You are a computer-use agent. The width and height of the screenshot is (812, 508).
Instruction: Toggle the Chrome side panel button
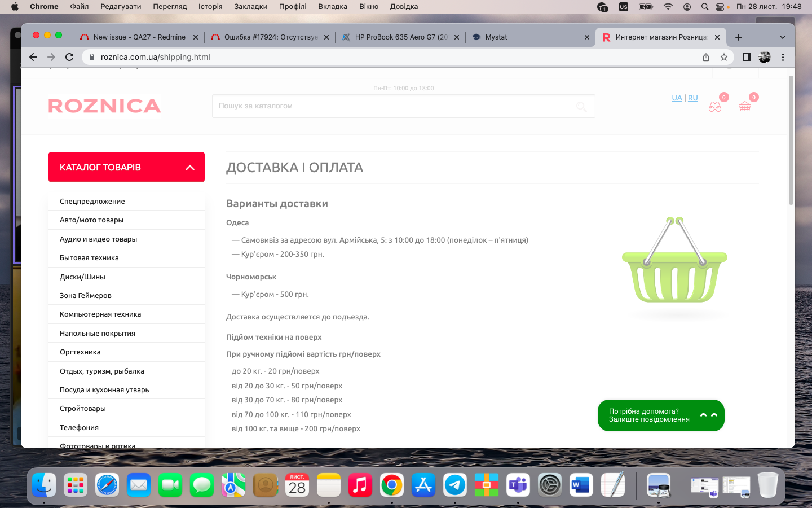746,57
